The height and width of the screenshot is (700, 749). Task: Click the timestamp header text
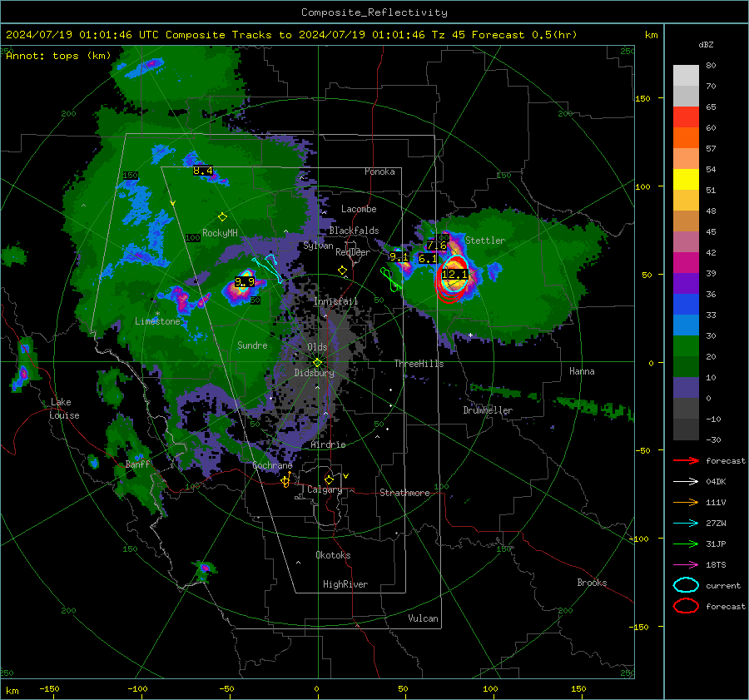291,35
